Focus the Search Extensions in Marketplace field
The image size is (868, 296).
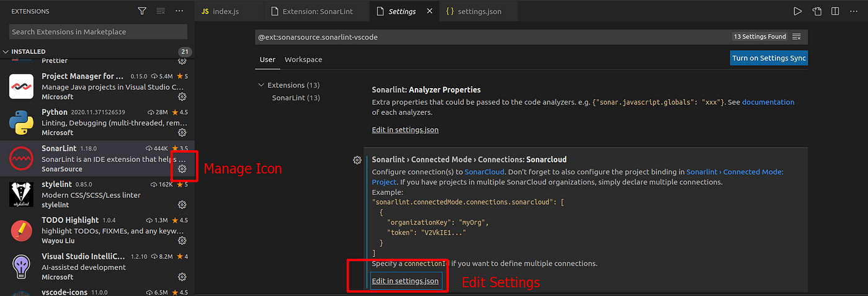tap(98, 32)
